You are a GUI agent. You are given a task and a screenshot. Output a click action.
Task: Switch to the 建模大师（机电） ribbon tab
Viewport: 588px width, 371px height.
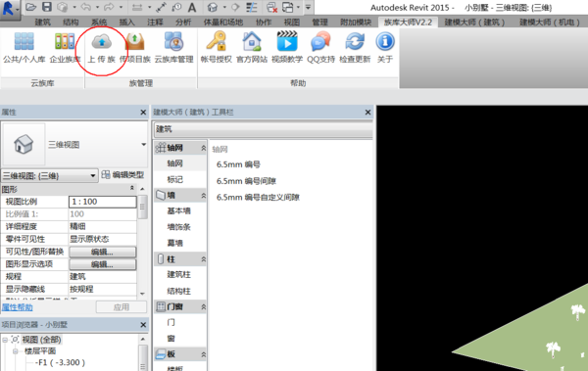click(x=550, y=23)
